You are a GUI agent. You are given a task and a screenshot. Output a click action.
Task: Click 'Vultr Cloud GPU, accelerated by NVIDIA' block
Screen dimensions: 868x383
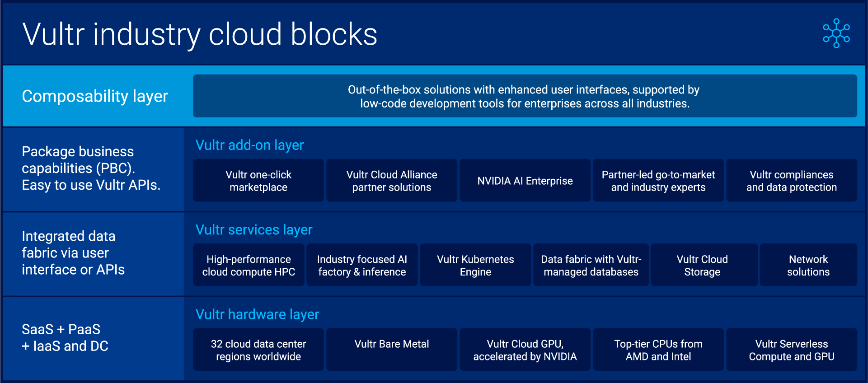(x=525, y=350)
